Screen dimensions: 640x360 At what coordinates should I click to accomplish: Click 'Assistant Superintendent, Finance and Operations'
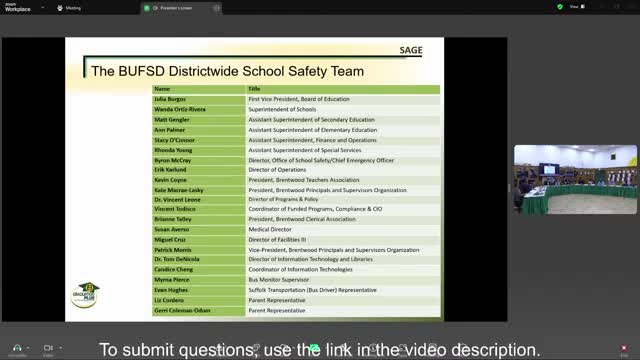313,140
